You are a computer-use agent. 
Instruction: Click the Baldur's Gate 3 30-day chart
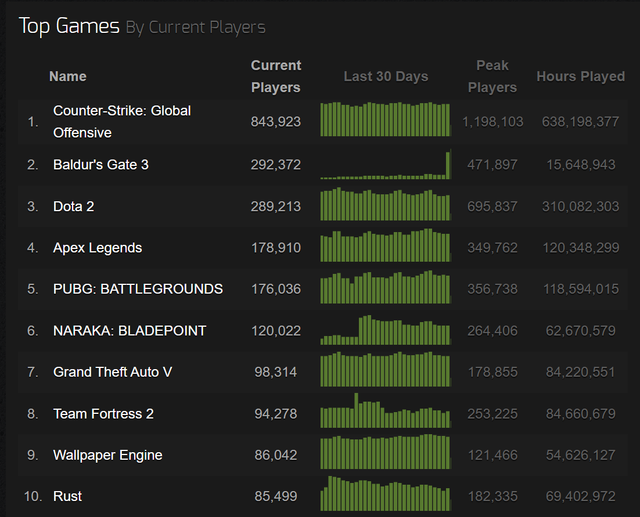386,164
